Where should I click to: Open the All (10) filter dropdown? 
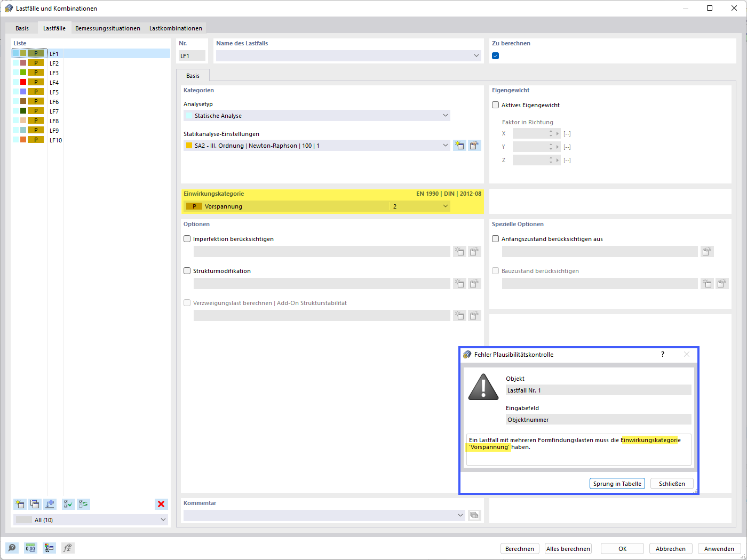coord(163,519)
